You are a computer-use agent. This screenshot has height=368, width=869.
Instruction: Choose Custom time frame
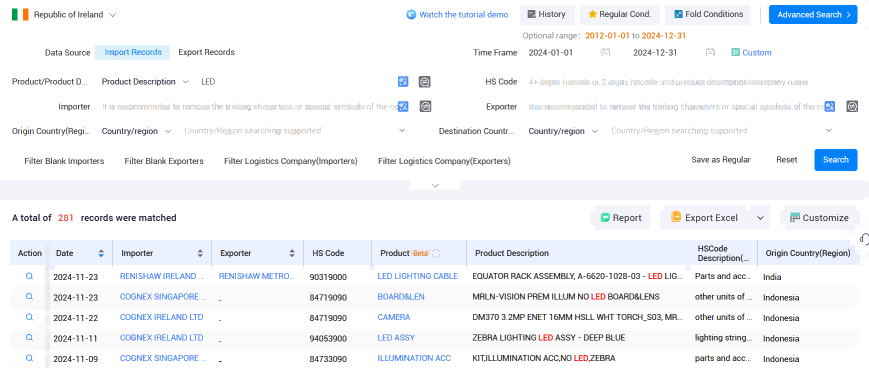751,53
